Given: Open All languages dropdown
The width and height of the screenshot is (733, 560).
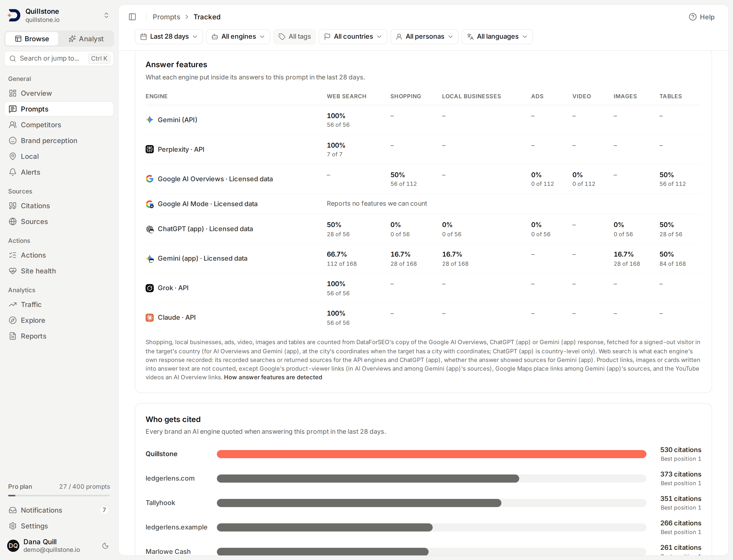Looking at the screenshot, I should pyautogui.click(x=497, y=37).
